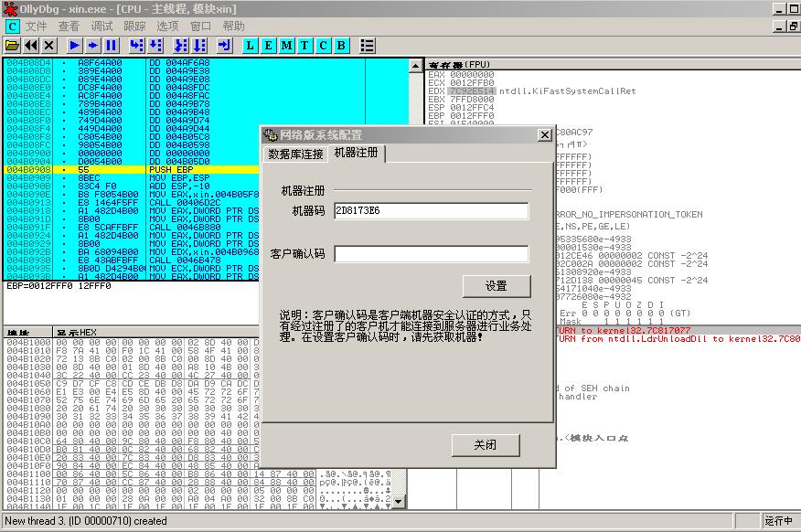Click EAX register value 00000000

pyautogui.click(x=472, y=75)
